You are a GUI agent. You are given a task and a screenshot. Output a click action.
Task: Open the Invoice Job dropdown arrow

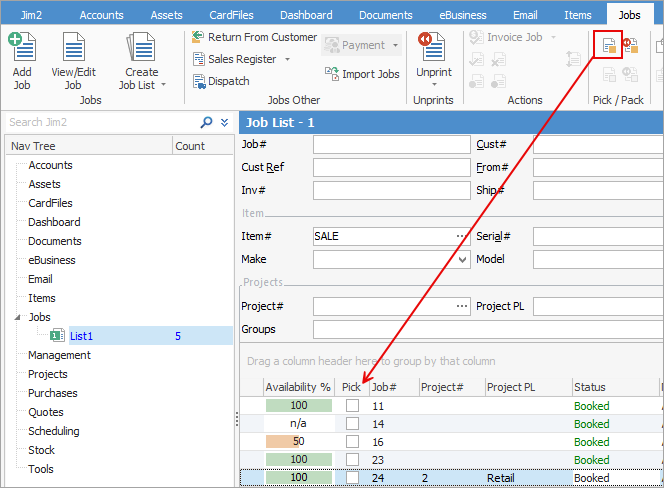point(553,37)
